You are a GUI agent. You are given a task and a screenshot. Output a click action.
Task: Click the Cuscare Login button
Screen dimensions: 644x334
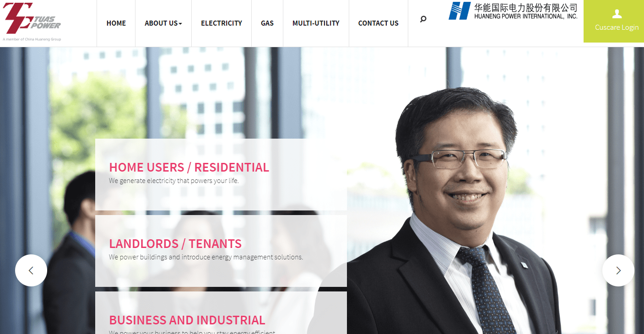coord(614,21)
